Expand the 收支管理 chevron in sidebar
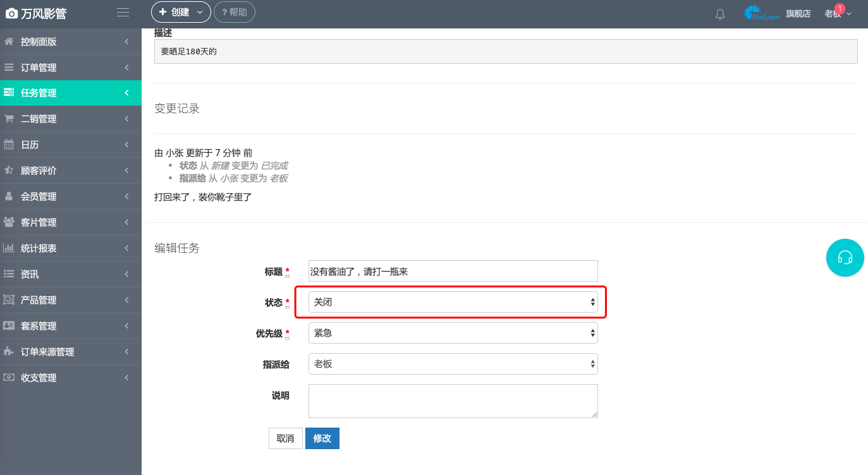Screen dimensions: 868x475 (126, 378)
